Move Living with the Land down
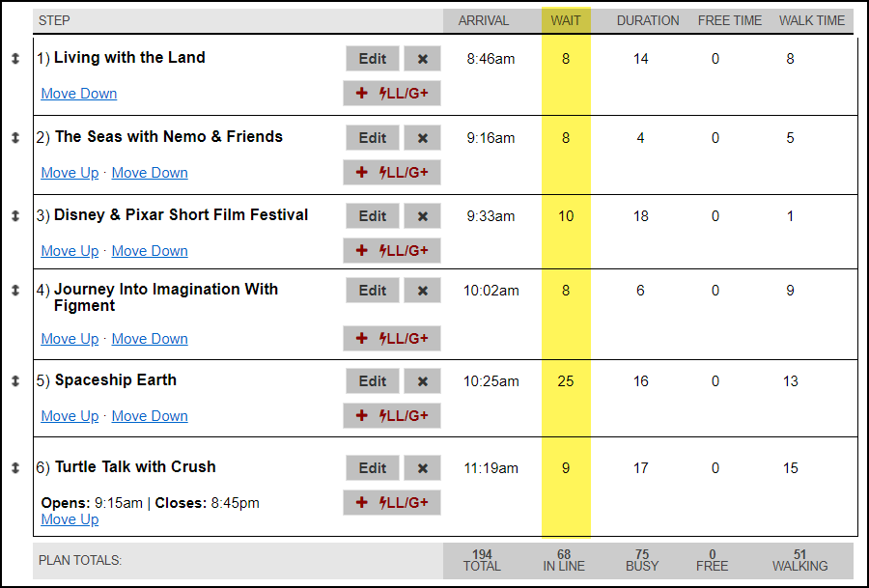This screenshot has width=869, height=588. tap(79, 94)
